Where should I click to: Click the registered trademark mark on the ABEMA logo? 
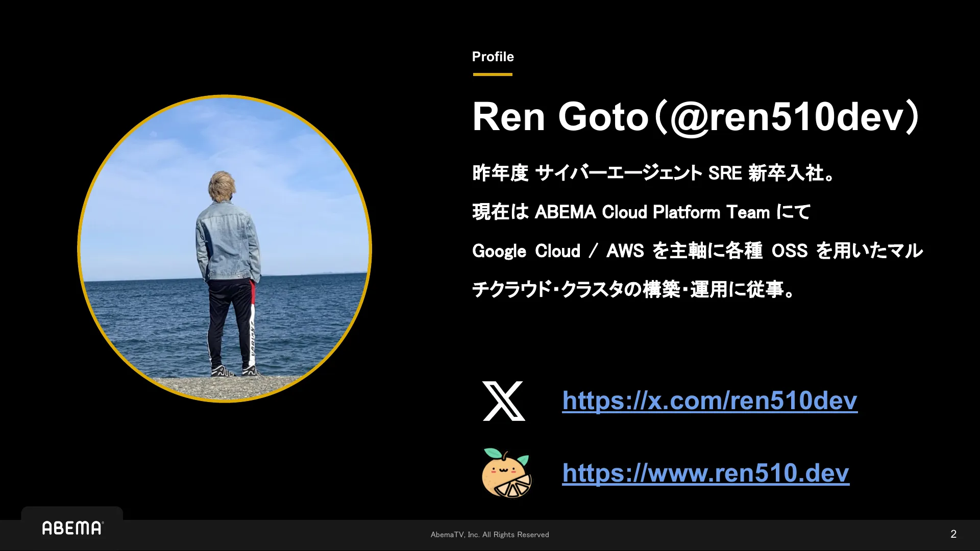[x=104, y=522]
